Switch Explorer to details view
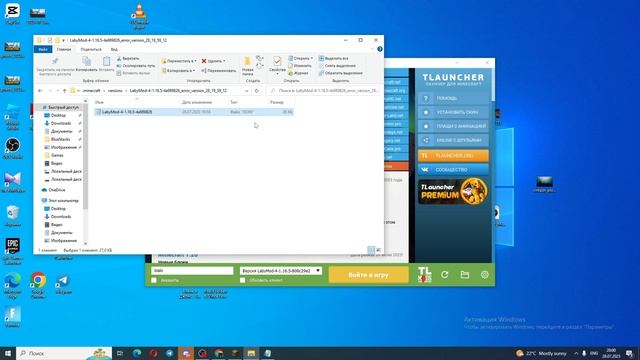 [x=371, y=250]
